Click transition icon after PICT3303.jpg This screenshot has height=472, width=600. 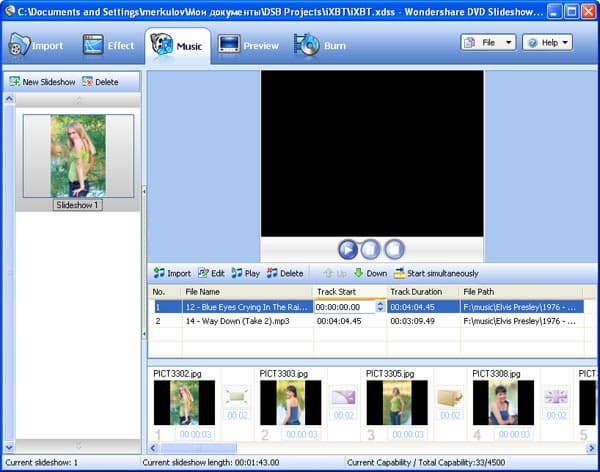pos(343,396)
